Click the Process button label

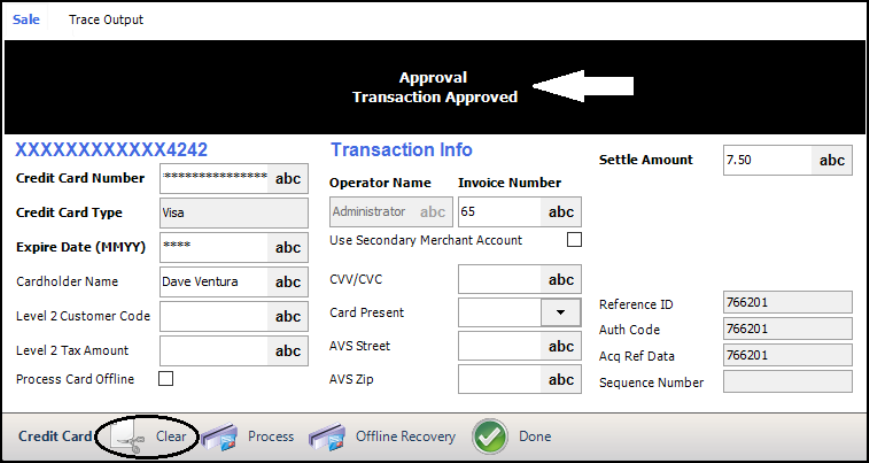click(270, 436)
